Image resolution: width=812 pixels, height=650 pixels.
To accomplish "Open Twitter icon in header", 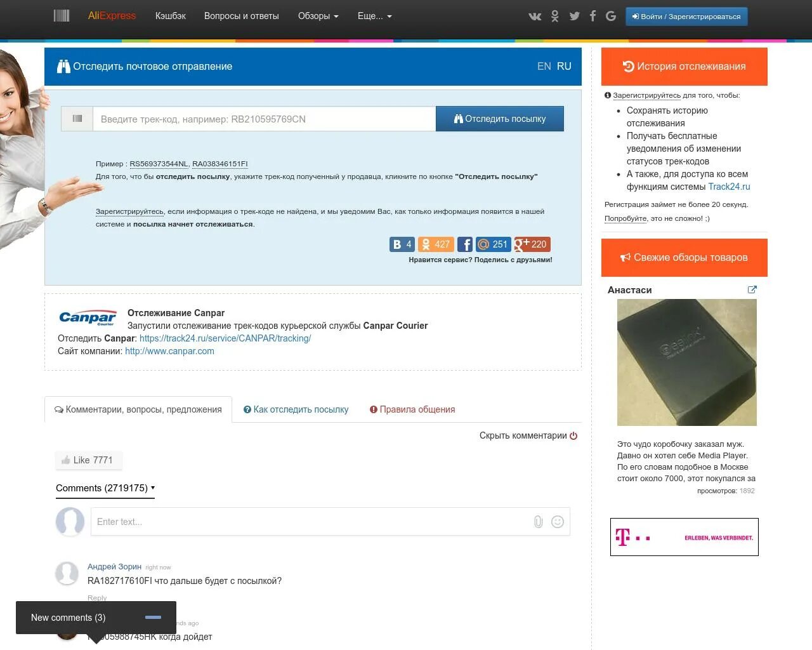I will click(x=574, y=16).
